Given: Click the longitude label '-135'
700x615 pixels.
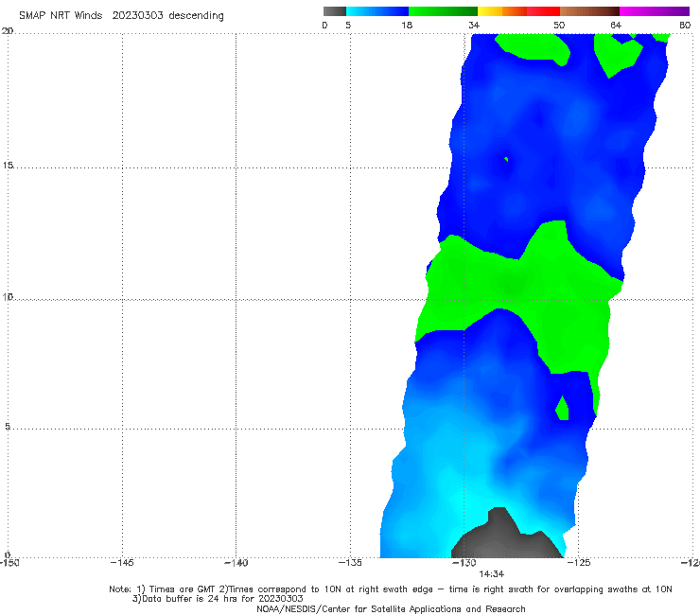Looking at the screenshot, I should click(x=350, y=563).
